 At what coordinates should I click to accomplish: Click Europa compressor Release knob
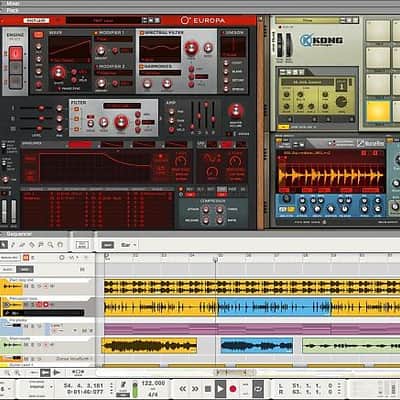[x=206, y=220]
